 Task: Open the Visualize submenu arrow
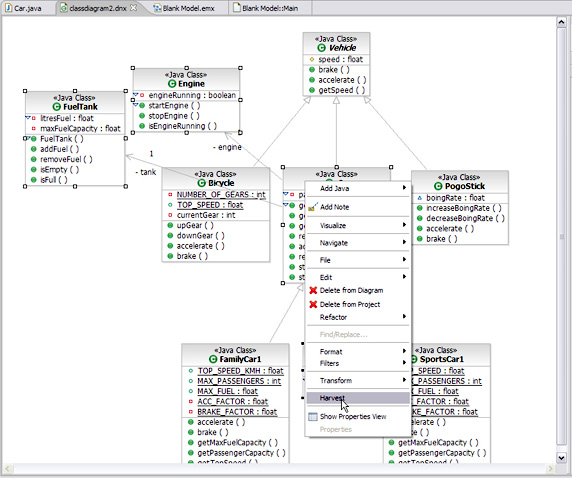point(404,225)
